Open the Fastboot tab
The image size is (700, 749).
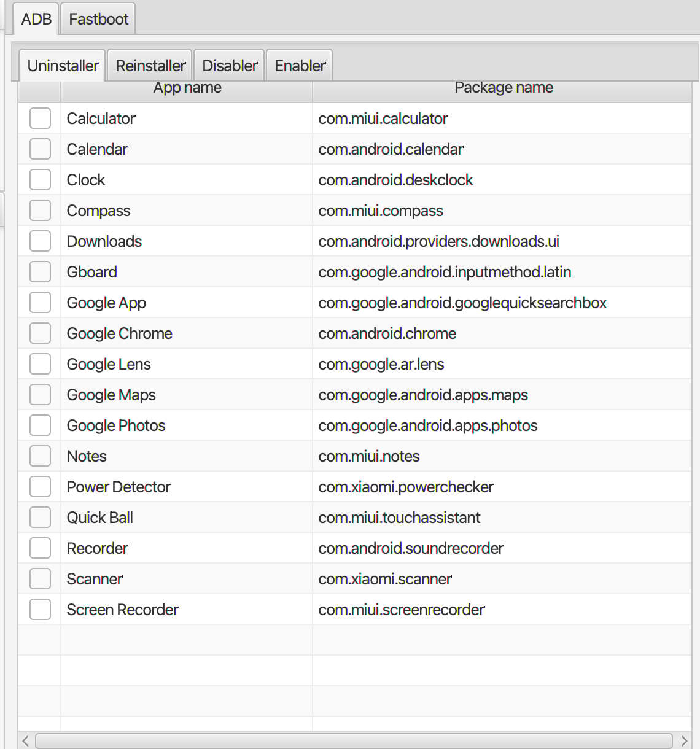point(98,19)
